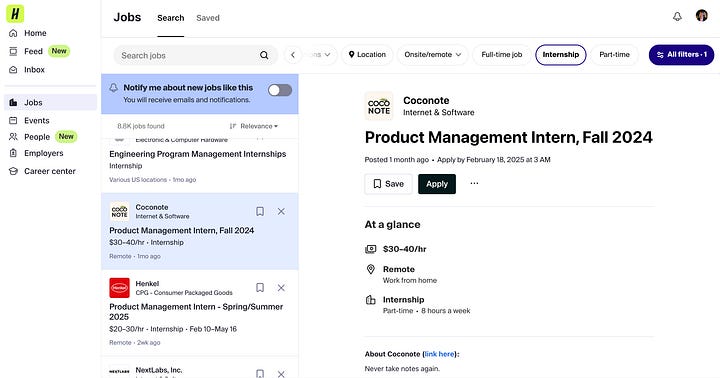The width and height of the screenshot is (720, 378).
Task: Click the '$30–40/hr' at a glance entry
Action: pyautogui.click(x=405, y=249)
